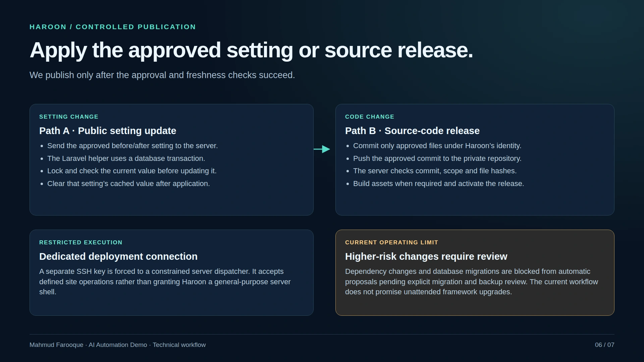Viewport: 644px width, 362px height.
Task: Click the page number '06 / 07'
Action: click(604, 345)
